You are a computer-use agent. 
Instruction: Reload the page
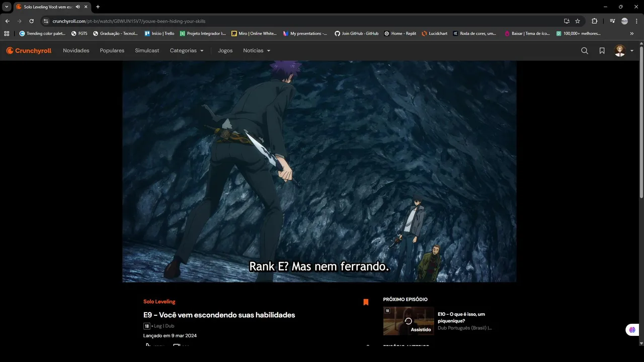[31, 21]
